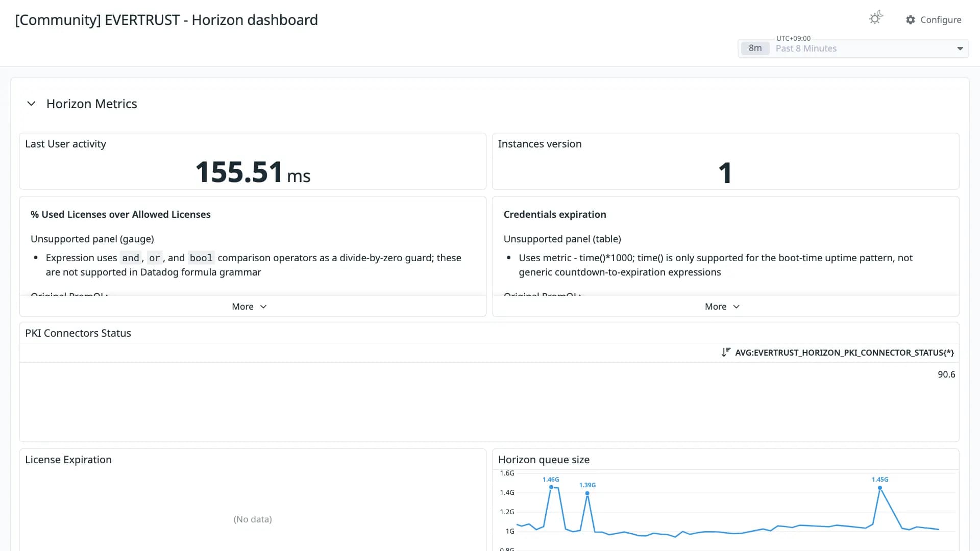
Task: Sort by AVG:EVERTRUST_HORIZON_PKI_CONNECTOR_STATUS column header
Action: [844, 353]
